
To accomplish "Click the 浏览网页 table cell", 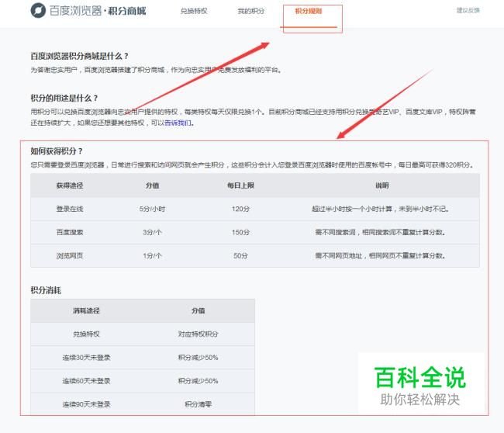I will point(70,256).
